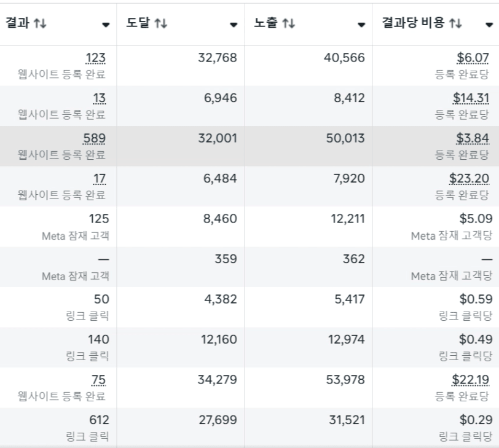
Task: Sort by 결과당 비용 arrows icon
Action: coord(455,23)
